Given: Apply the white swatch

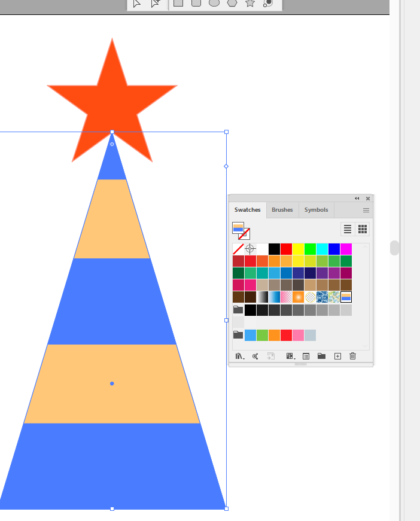Looking at the screenshot, I should (x=262, y=249).
